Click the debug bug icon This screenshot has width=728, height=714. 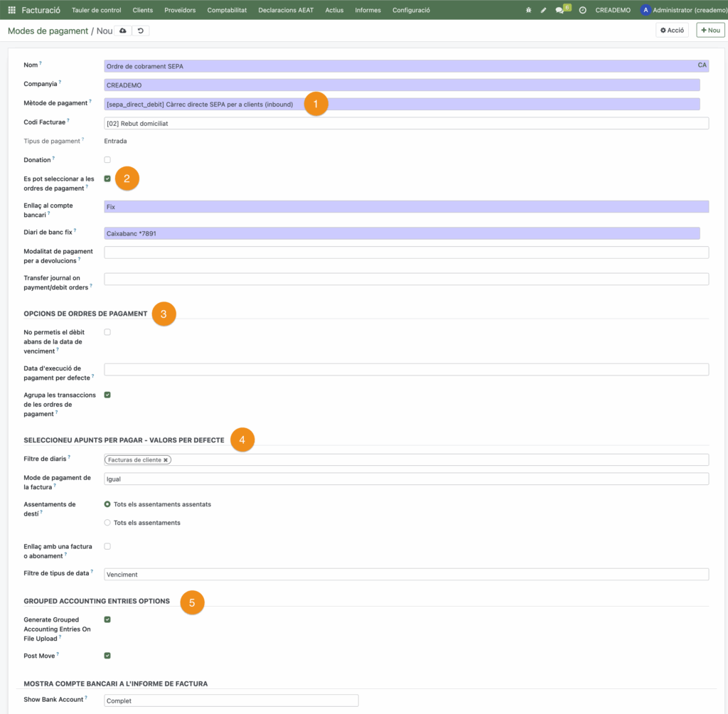click(528, 10)
